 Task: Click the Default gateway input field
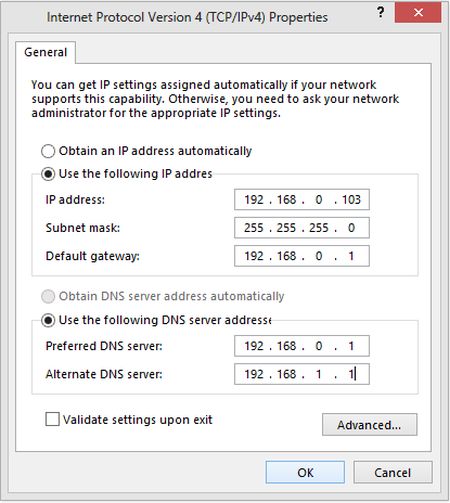coord(302,256)
